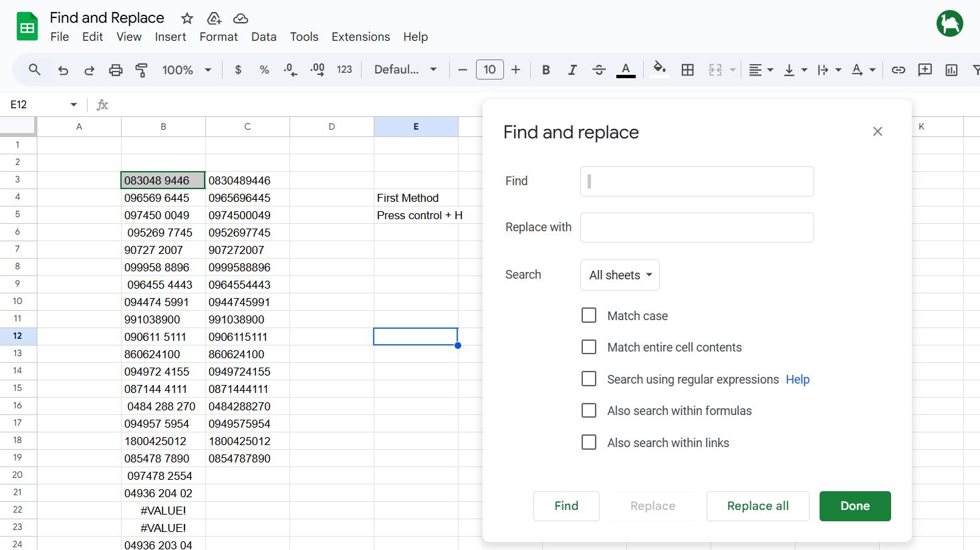Open the font family dropdown
This screenshot has width=980, height=550.
(x=405, y=70)
